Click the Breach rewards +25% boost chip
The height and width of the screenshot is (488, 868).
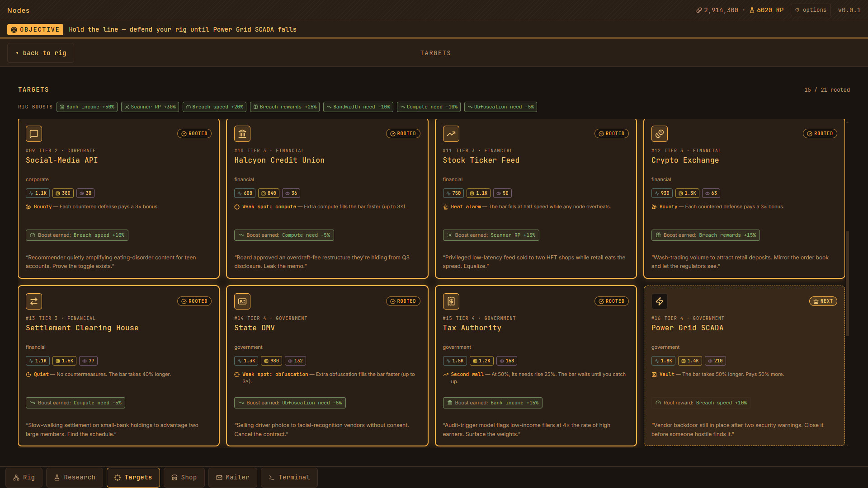285,107
